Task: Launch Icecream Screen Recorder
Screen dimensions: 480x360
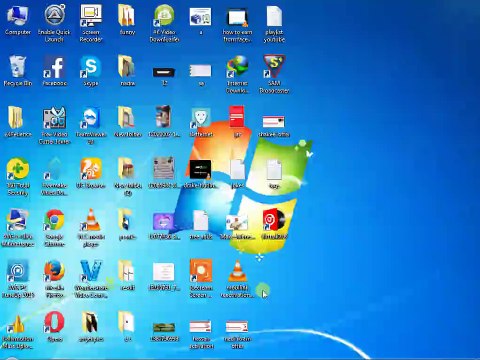Action: pos(201,279)
